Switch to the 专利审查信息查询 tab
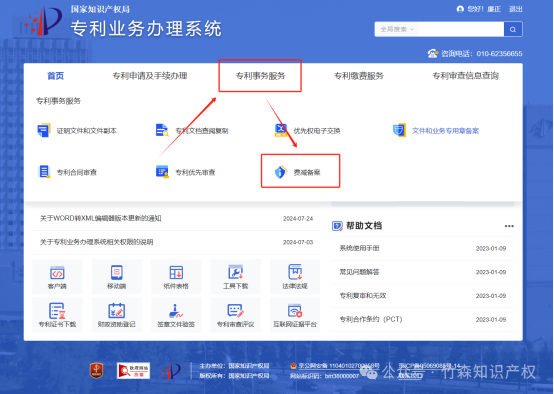The height and width of the screenshot is (394, 554). [466, 76]
